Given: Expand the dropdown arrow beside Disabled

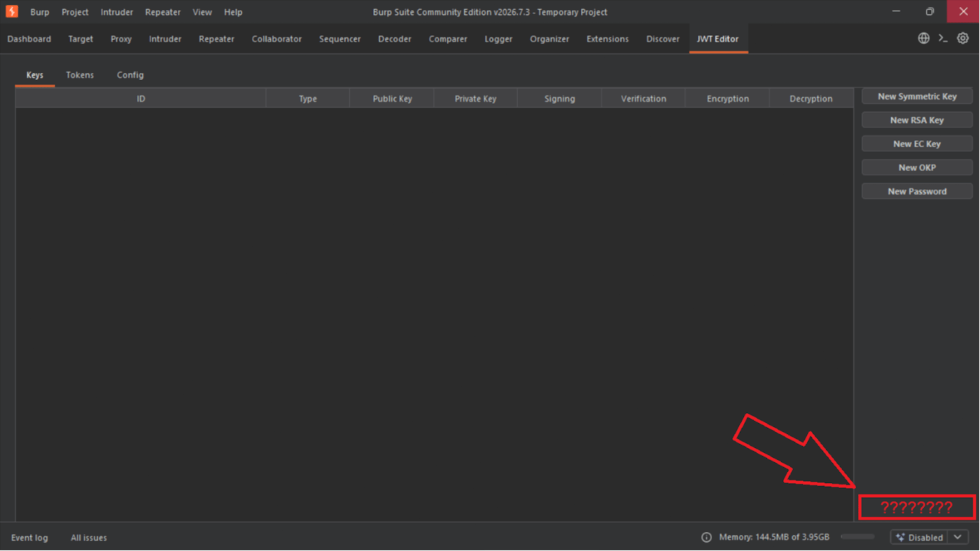Looking at the screenshot, I should click(958, 537).
